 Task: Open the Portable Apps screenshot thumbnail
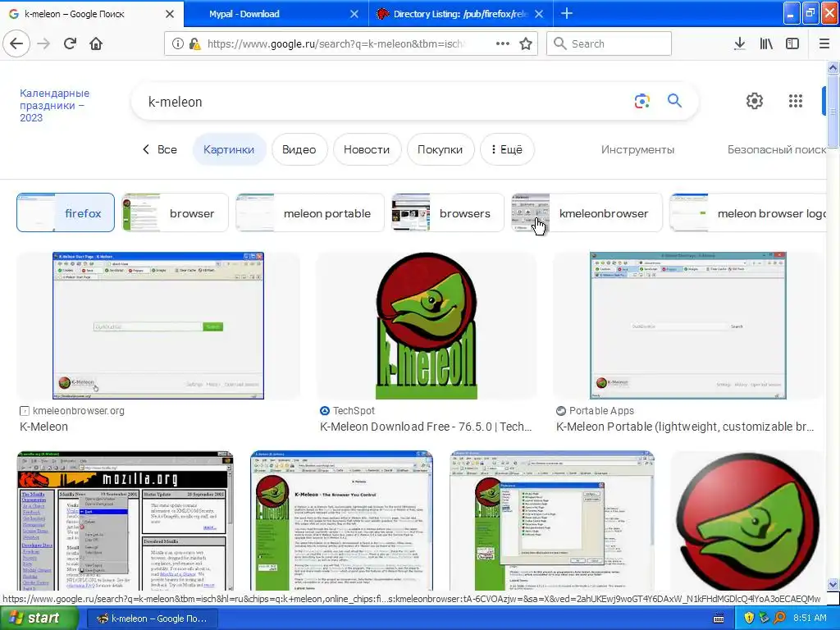click(688, 326)
